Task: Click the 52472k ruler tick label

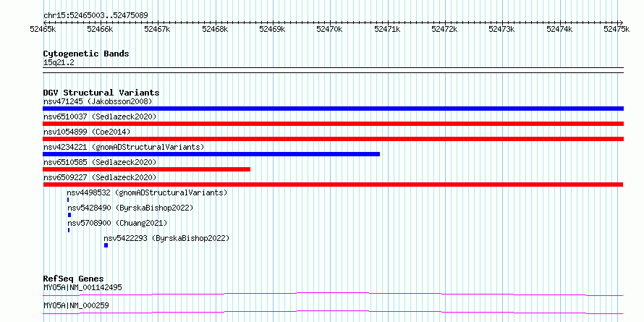Action: coord(445,30)
